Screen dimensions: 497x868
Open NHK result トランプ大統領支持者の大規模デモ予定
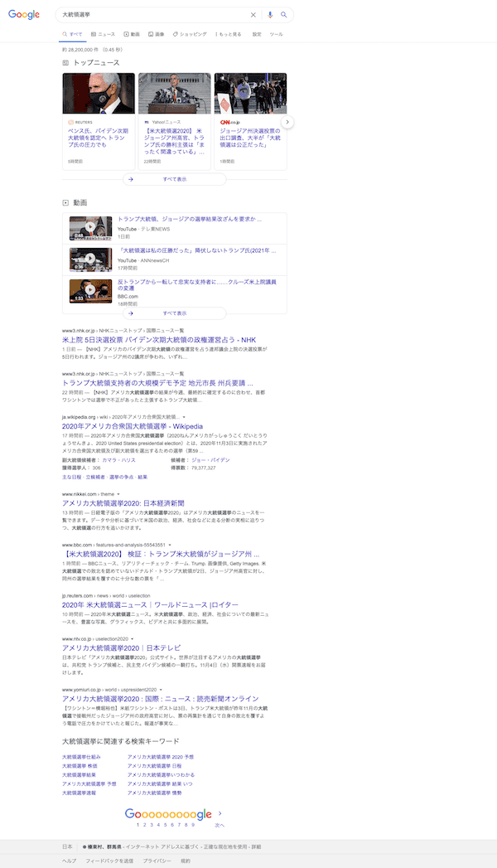[157, 383]
